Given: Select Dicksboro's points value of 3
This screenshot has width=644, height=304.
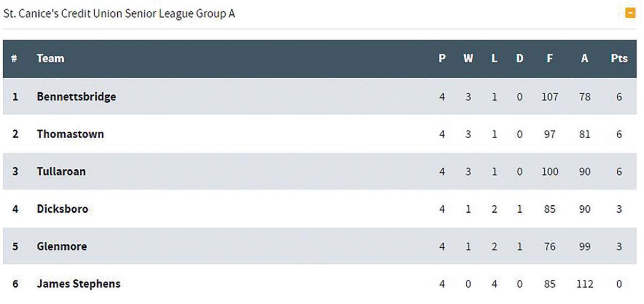Looking at the screenshot, I should (x=619, y=209).
